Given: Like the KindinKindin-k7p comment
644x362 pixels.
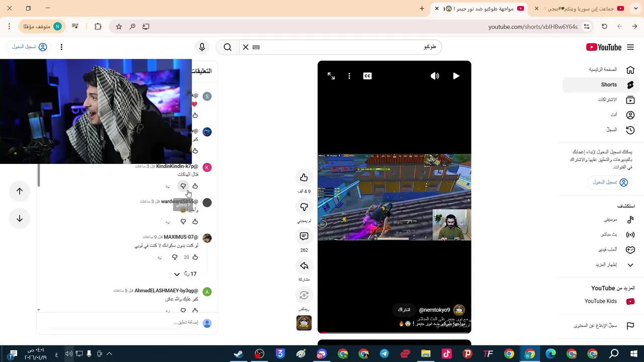Looking at the screenshot, I should tap(195, 186).
